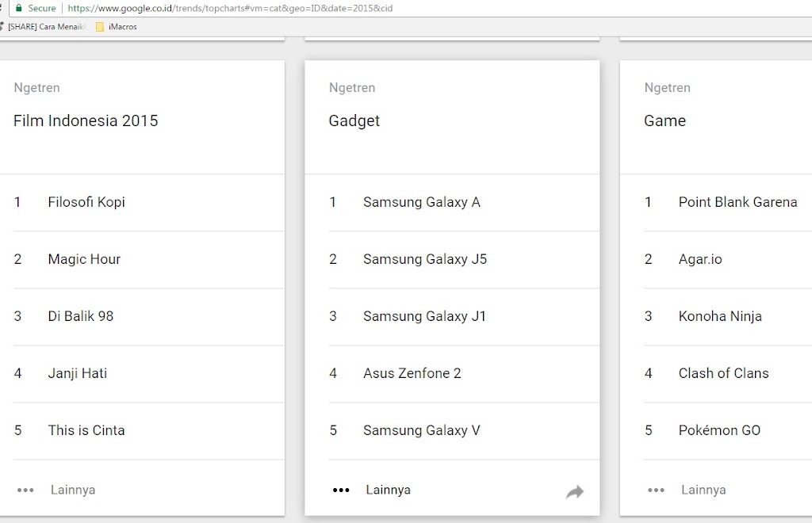The image size is (812, 523).
Task: Select Point Blank Garena entry
Action: click(x=738, y=202)
